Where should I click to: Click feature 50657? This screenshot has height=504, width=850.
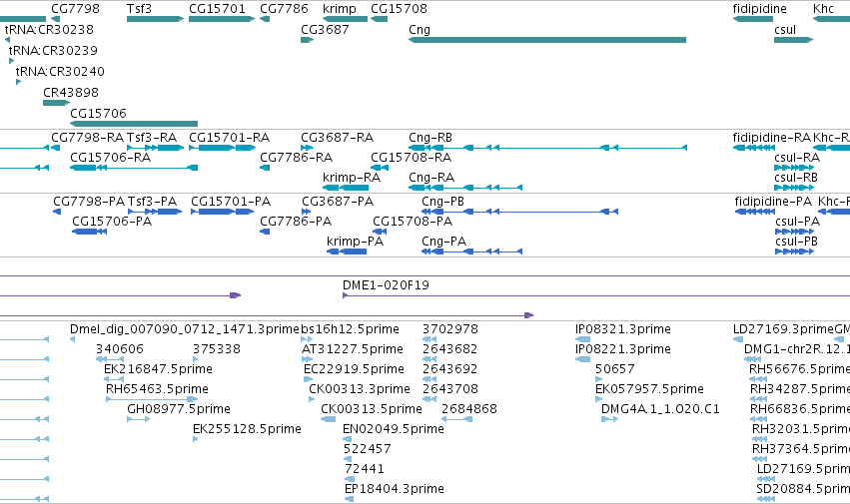(598, 379)
